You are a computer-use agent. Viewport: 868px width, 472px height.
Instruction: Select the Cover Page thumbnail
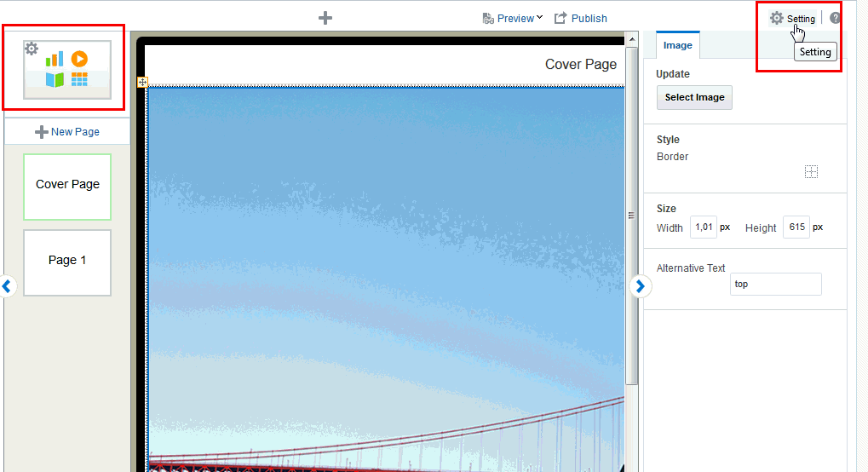tap(67, 187)
